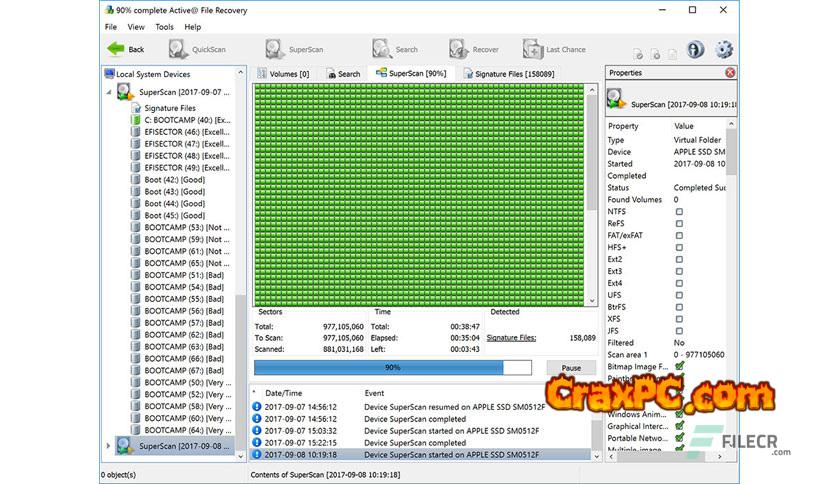Open the Help menu
This screenshot has height=484, width=836.
[192, 27]
